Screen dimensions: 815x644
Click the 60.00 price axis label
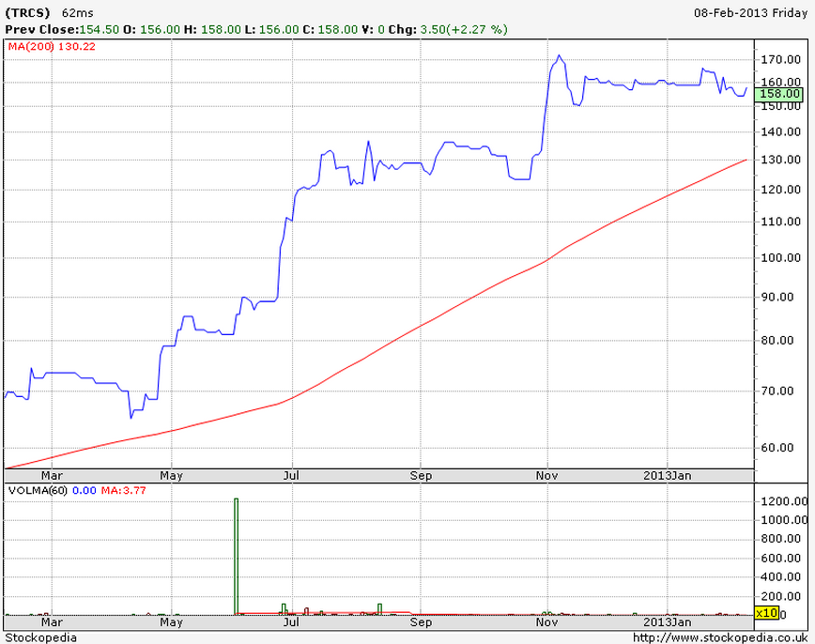(x=777, y=448)
